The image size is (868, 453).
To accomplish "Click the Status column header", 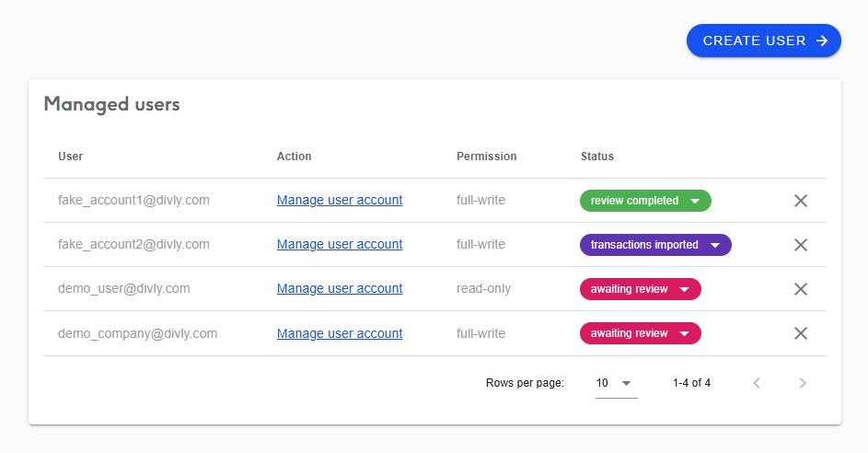I will [596, 157].
